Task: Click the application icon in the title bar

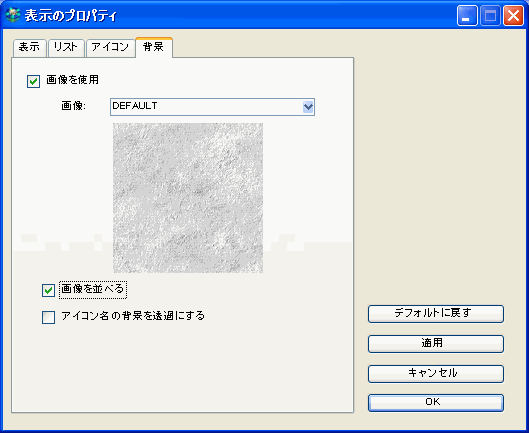Action: (13, 15)
